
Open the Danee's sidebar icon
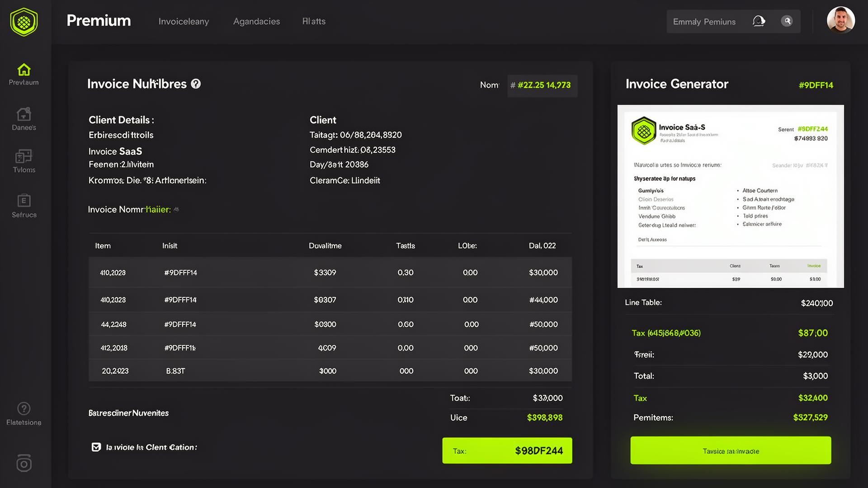point(24,114)
